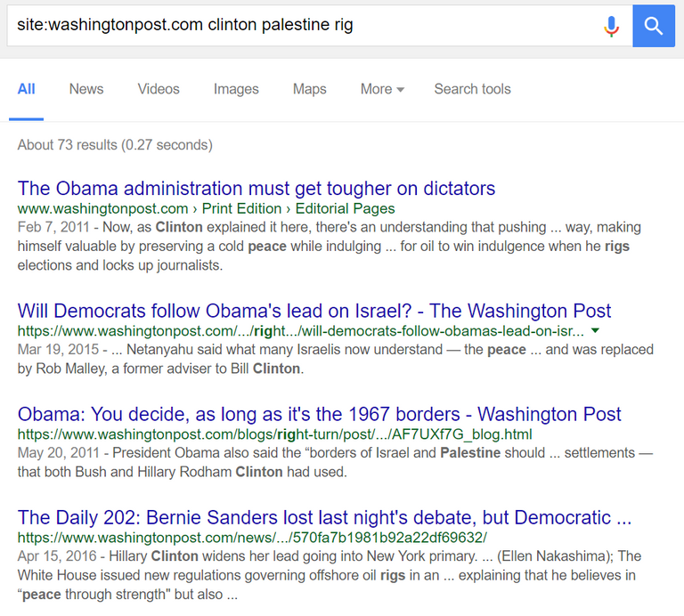Expand the More dropdown menu
The image size is (684, 616).
382,89
